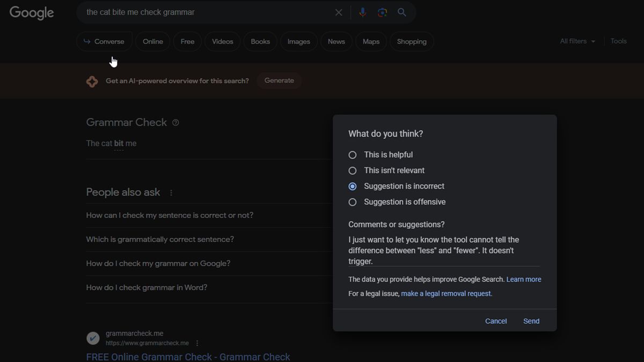644x362 pixels.
Task: Open the All filters dropdown
Action: (x=577, y=41)
